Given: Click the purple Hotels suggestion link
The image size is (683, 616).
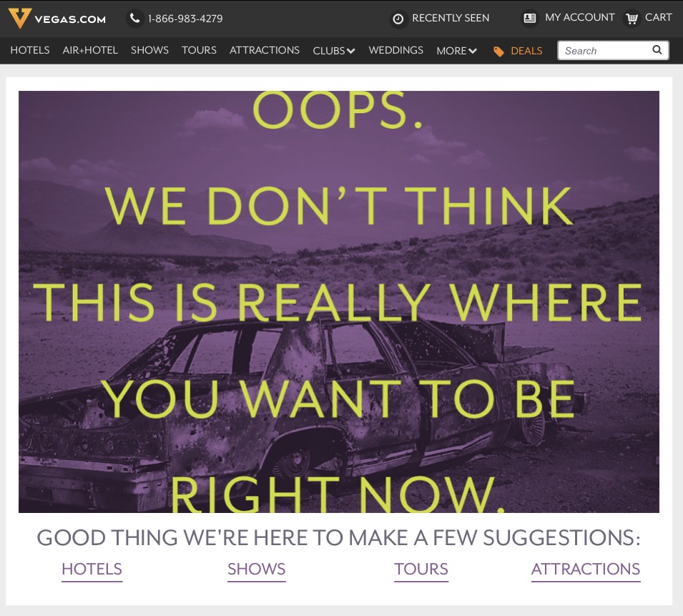Looking at the screenshot, I should click(x=92, y=569).
